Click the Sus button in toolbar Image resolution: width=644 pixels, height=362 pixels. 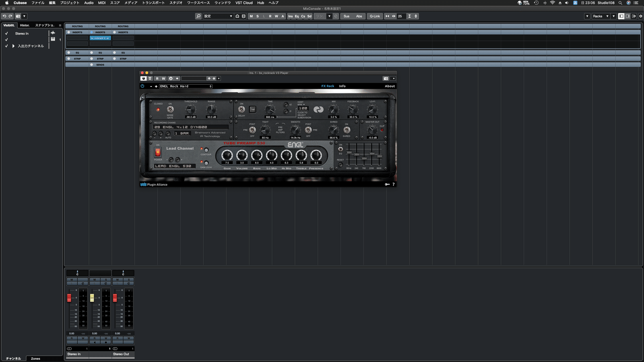point(347,16)
